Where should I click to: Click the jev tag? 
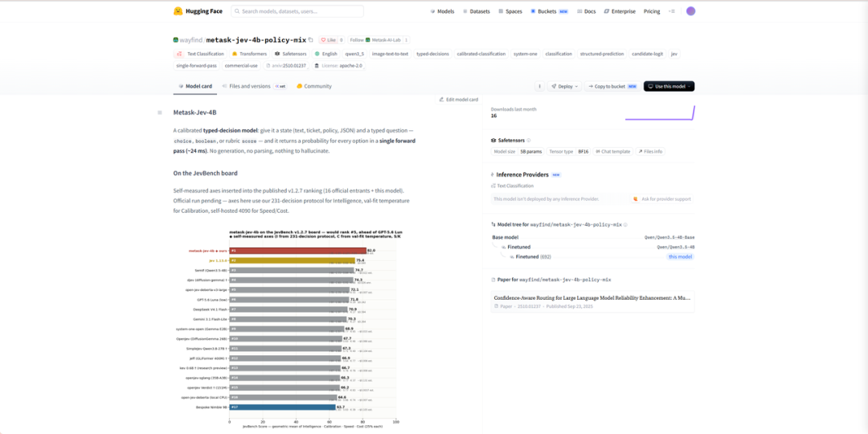tap(674, 54)
